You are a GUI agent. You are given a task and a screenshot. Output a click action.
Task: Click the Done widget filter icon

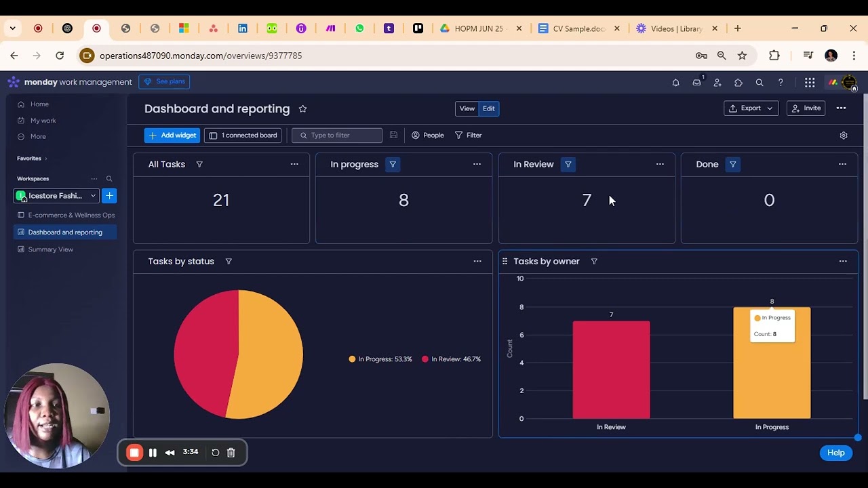733,164
